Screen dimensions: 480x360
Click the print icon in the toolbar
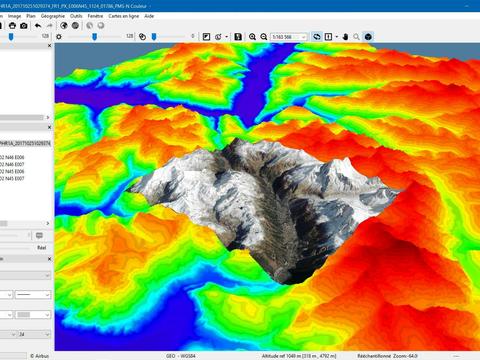coord(12,26)
